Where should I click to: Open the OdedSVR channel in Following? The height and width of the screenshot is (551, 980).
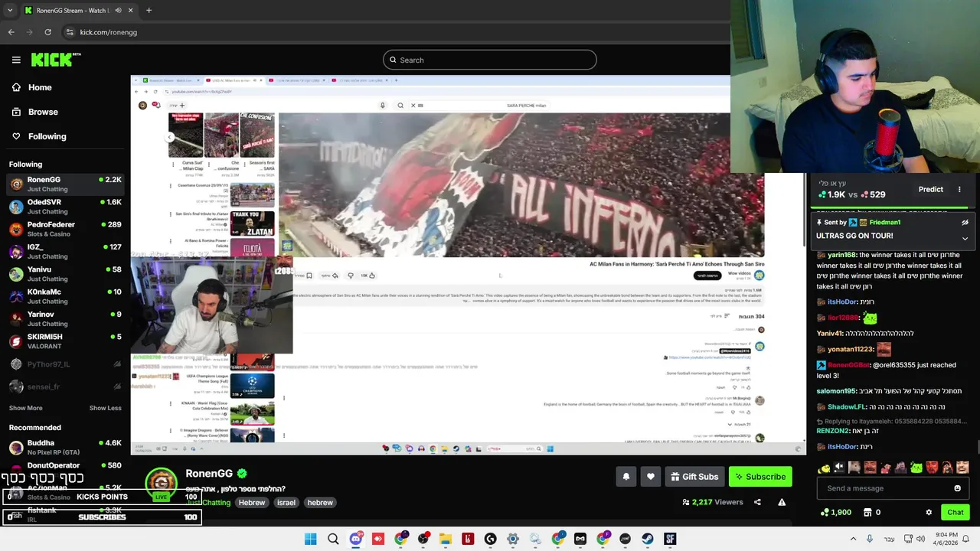65,207
